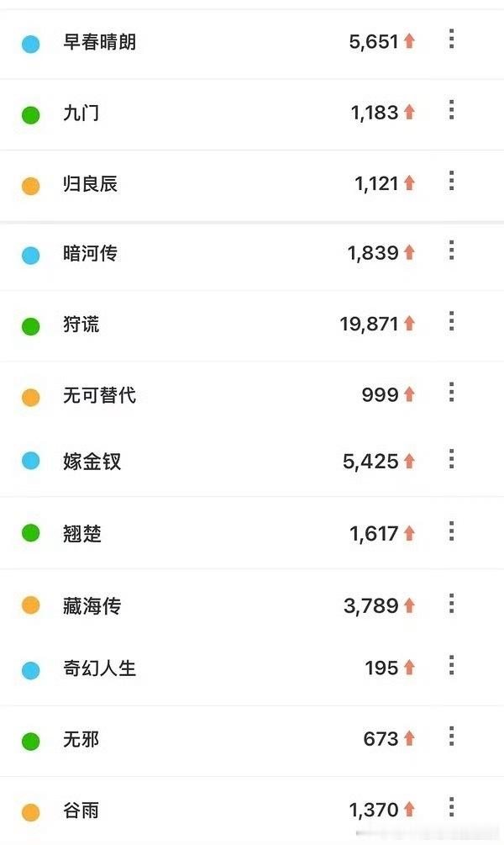The width and height of the screenshot is (504, 845).
Task: Select the green dot next to 九门
Action: pyautogui.click(x=31, y=115)
